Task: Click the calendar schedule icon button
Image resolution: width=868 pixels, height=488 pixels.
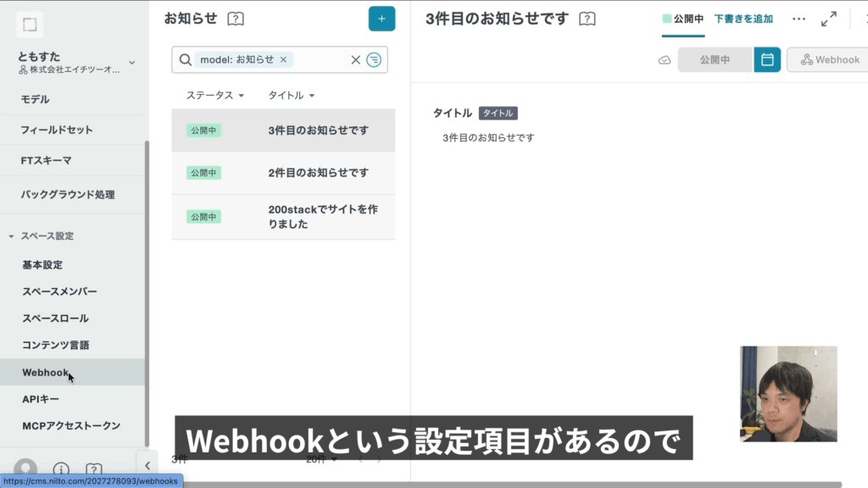Action: pyautogui.click(x=767, y=59)
